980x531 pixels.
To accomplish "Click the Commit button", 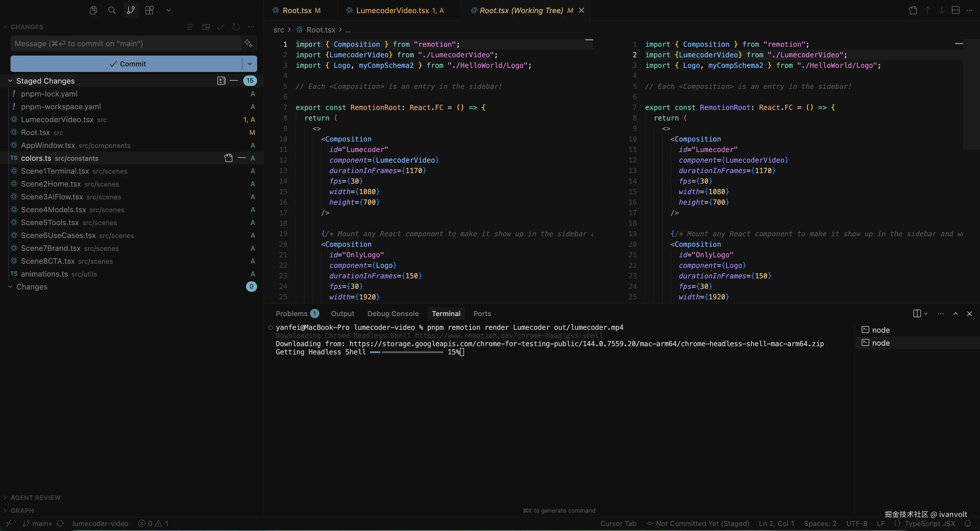I will (x=127, y=64).
